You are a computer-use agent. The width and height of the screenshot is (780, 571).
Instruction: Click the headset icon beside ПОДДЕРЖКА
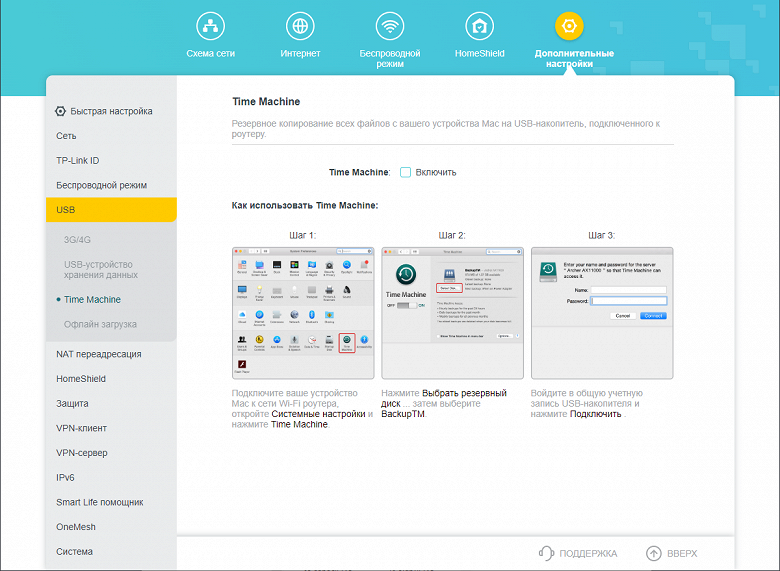(x=546, y=553)
